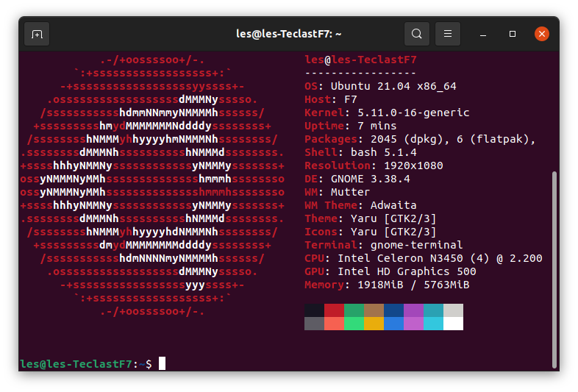Click the Uptime: 7 mins line
The height and width of the screenshot is (392, 578).
(x=351, y=126)
